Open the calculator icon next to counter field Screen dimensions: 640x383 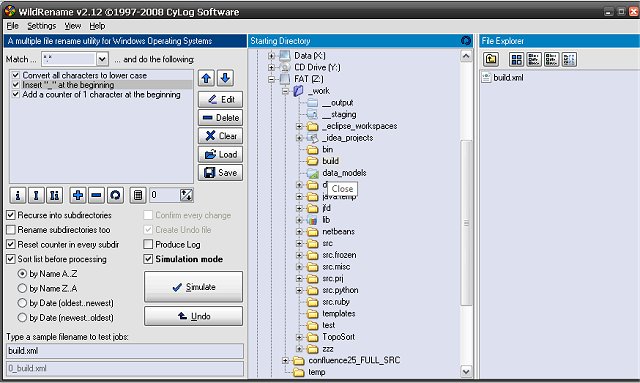(x=138, y=196)
